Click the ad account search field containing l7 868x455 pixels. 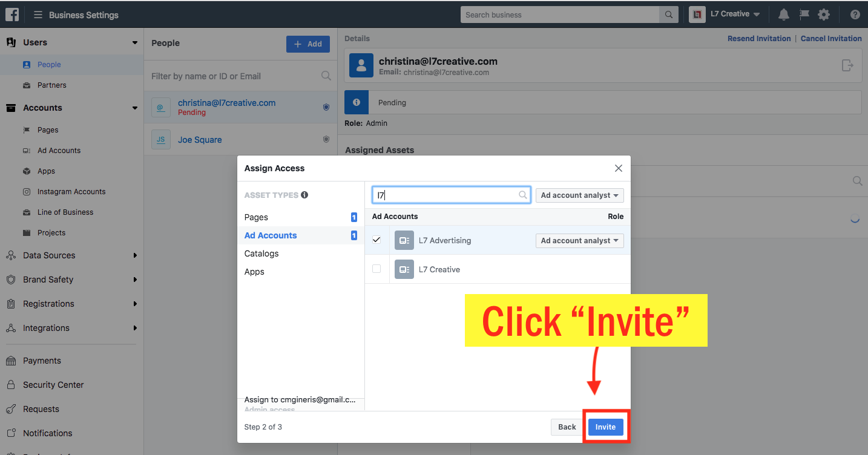click(x=451, y=195)
